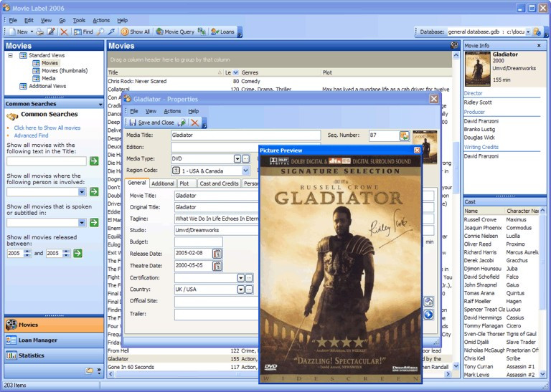Click the magnifying glass search icon

point(100,32)
